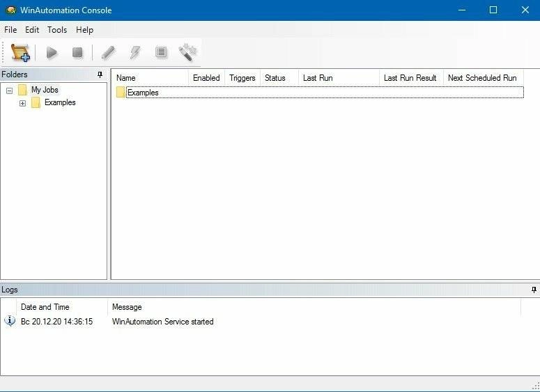Click the Date and Time log header
This screenshot has height=392, width=540.
[x=62, y=307]
